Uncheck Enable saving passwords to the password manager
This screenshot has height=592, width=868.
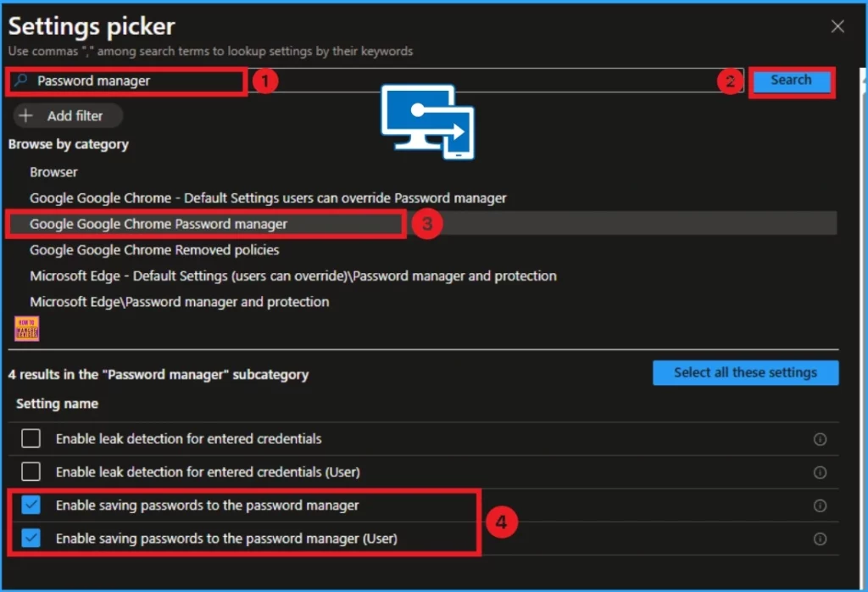pos(31,505)
